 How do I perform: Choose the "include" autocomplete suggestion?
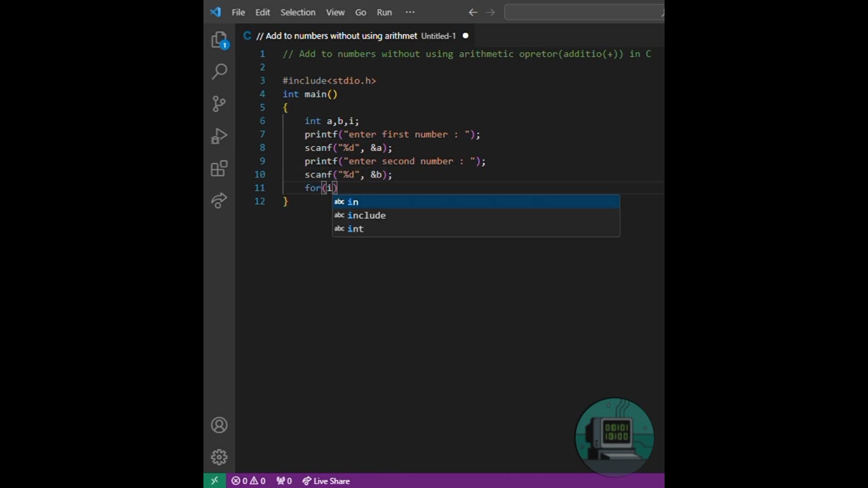tap(475, 216)
